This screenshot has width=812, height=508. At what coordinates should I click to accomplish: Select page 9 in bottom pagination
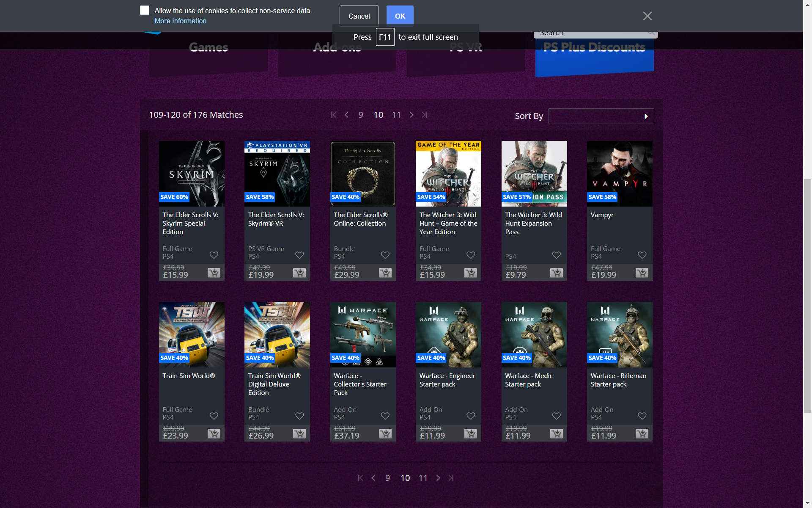click(x=387, y=478)
